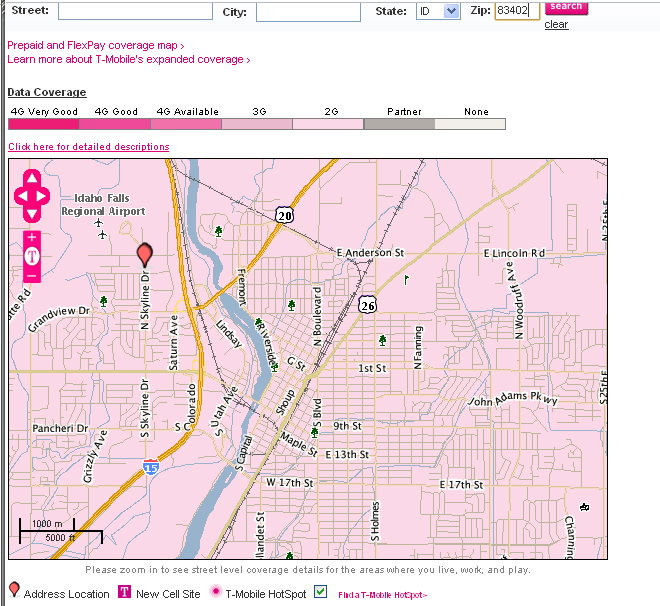
Task: Click the red address location pin on map
Action: click(144, 254)
